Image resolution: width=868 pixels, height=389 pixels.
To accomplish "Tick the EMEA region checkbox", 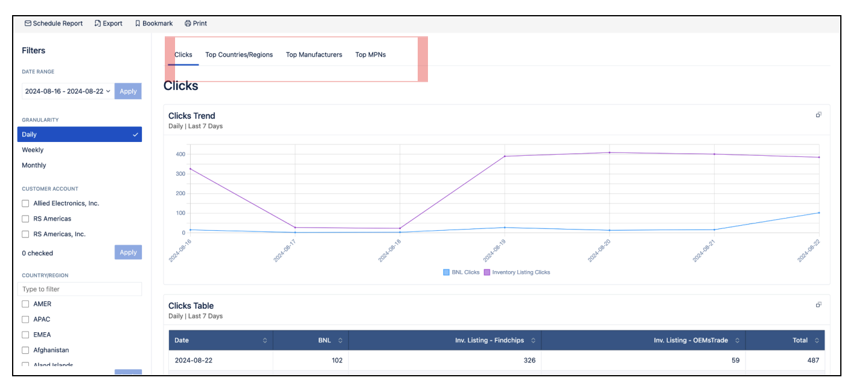I will pyautogui.click(x=25, y=335).
